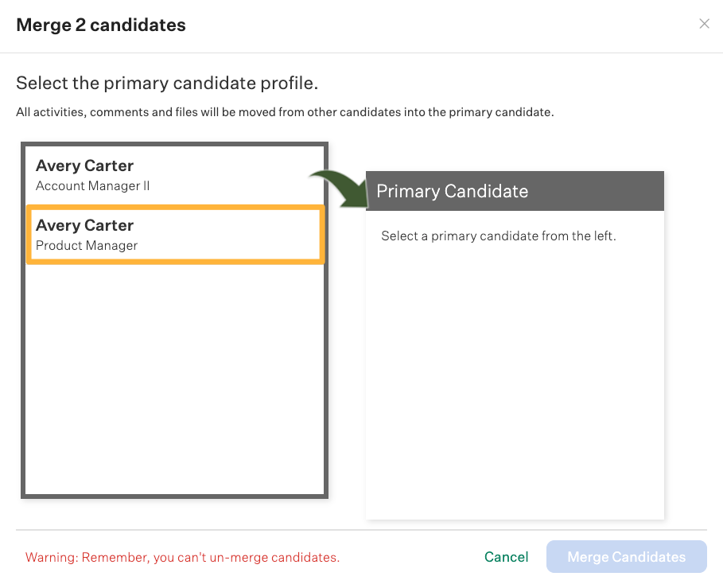Image resolution: width=723 pixels, height=588 pixels.
Task: Click the Account Manager II subtitle text
Action: [x=91, y=185]
